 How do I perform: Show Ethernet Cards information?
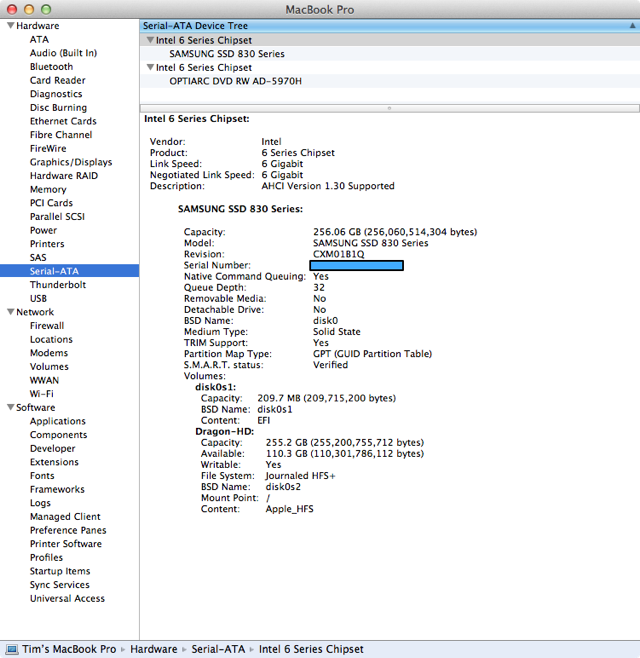click(63, 121)
